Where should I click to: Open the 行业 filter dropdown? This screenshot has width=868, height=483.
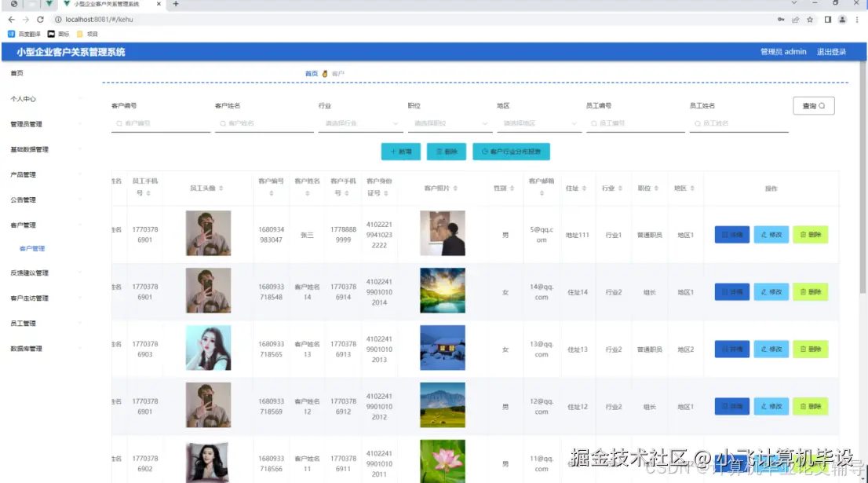(x=359, y=123)
